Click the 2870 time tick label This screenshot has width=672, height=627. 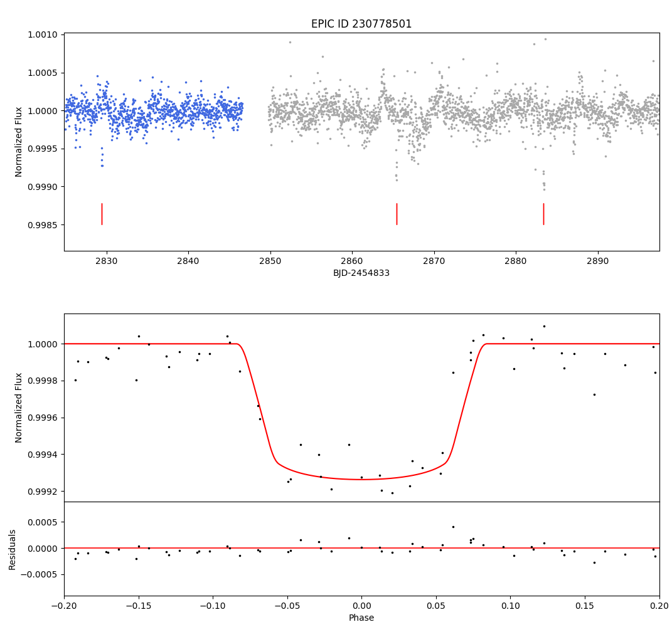pyautogui.click(x=434, y=261)
